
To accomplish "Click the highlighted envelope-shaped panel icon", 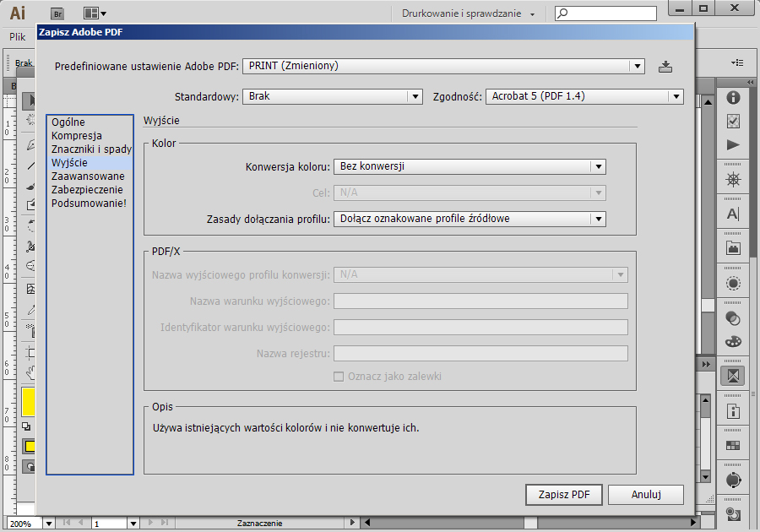I will (733, 376).
